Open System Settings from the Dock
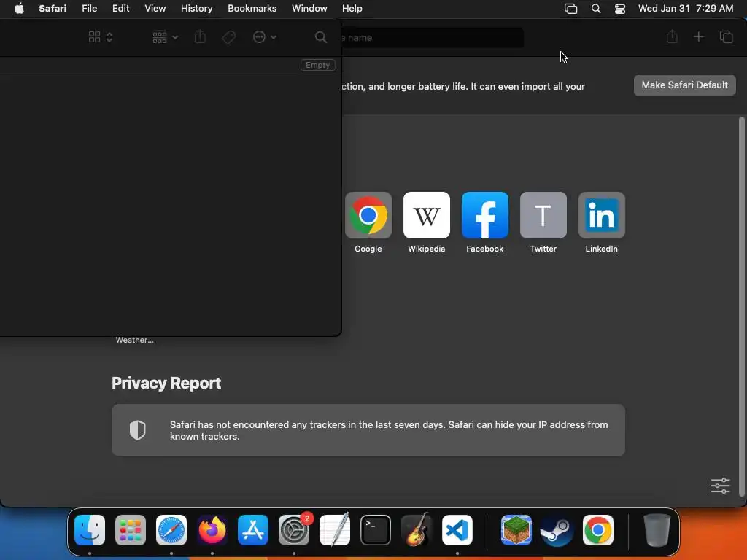This screenshot has width=747, height=560. pos(294,530)
